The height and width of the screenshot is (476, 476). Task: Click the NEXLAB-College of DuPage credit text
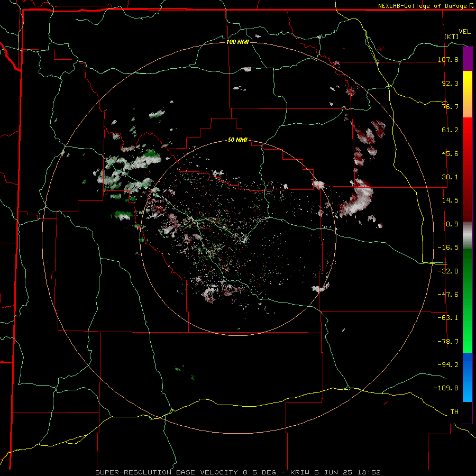pyautogui.click(x=422, y=6)
